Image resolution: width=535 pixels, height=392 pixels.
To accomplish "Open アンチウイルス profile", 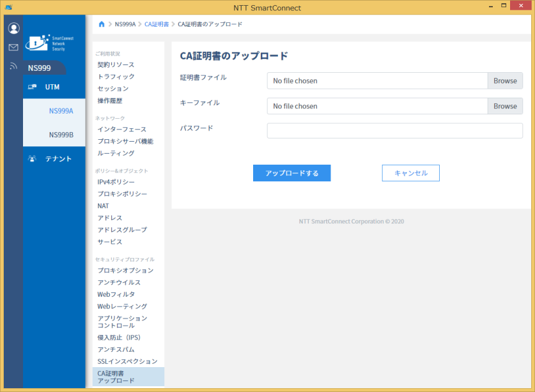I will (119, 282).
